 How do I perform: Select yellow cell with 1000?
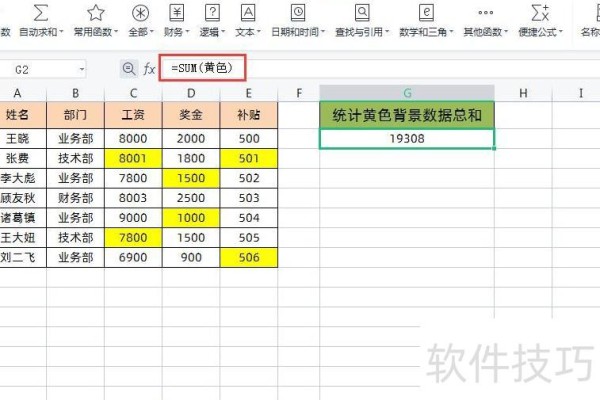pyautogui.click(x=191, y=218)
